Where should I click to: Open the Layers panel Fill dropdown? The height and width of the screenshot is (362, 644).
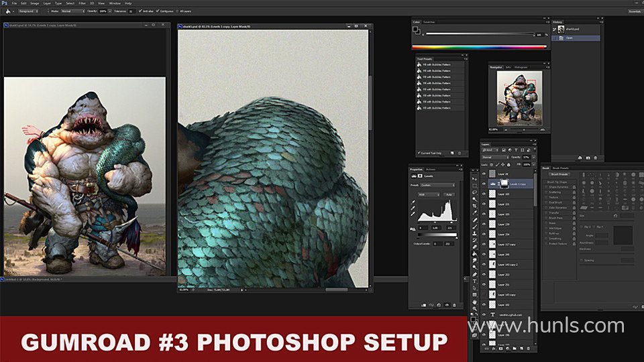coord(533,165)
